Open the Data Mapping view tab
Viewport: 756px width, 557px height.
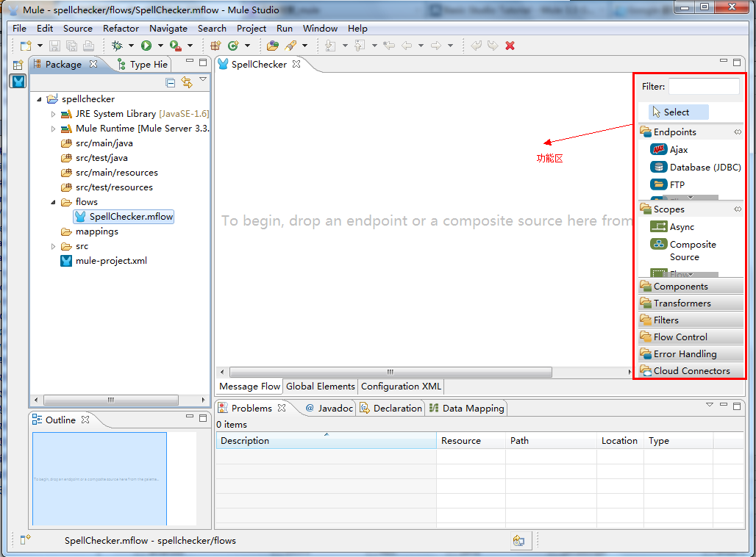[467, 408]
